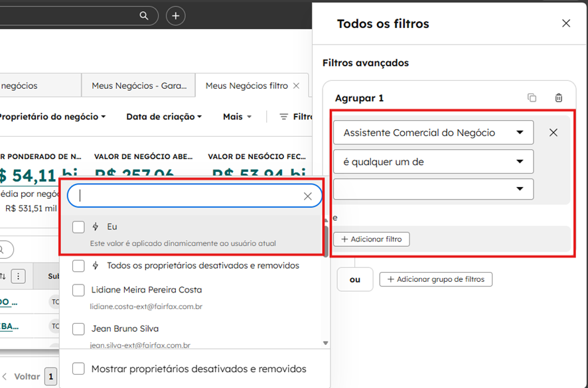Open the column options three-dot menu
Screen dimensions: 588x388
tap(19, 276)
